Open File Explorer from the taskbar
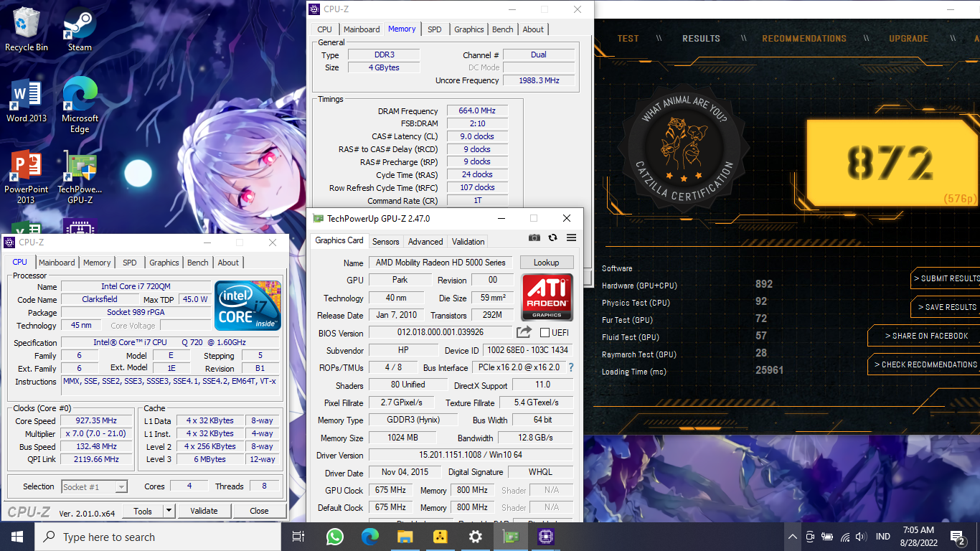The width and height of the screenshot is (980, 551). (x=405, y=537)
